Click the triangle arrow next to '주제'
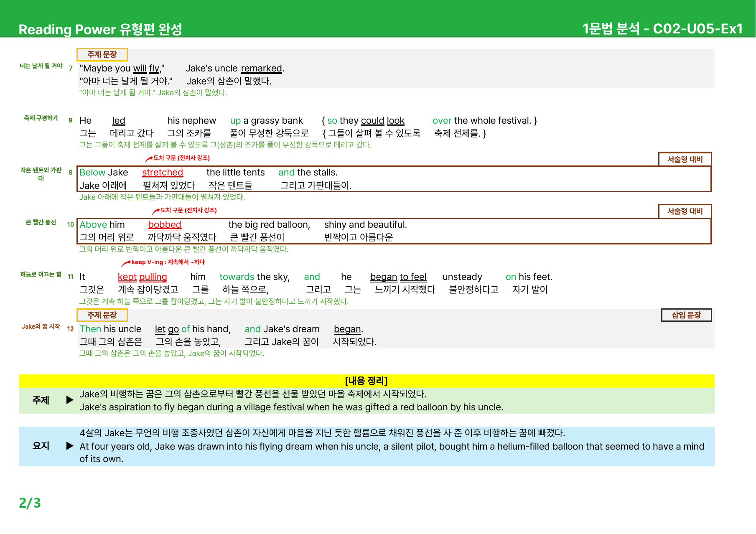The image size is (756, 534). coord(70,400)
